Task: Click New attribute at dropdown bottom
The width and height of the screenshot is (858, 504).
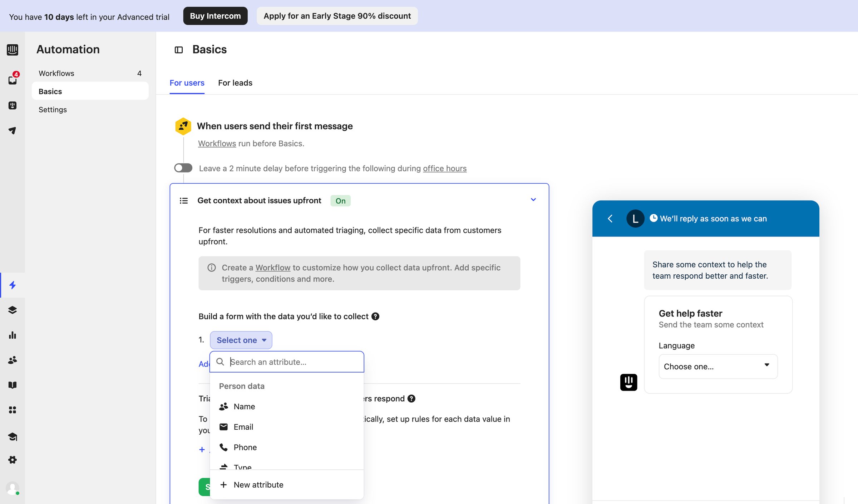Action: point(287,485)
